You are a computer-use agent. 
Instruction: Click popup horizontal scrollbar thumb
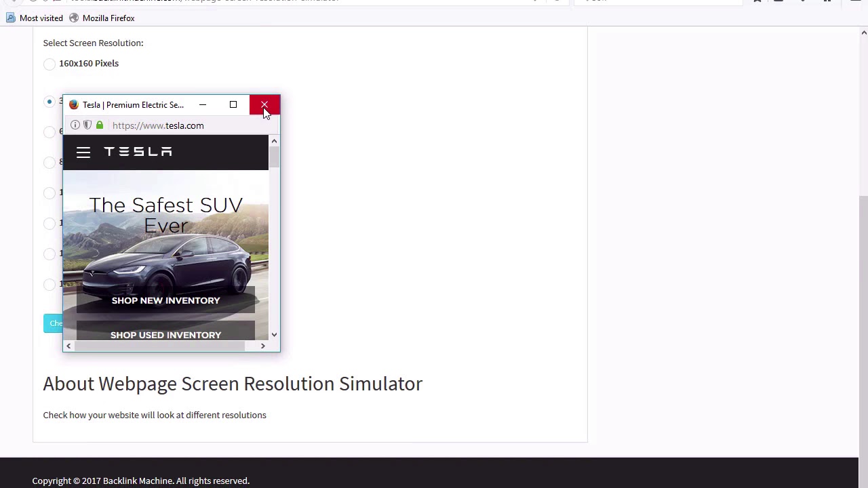[x=159, y=346]
